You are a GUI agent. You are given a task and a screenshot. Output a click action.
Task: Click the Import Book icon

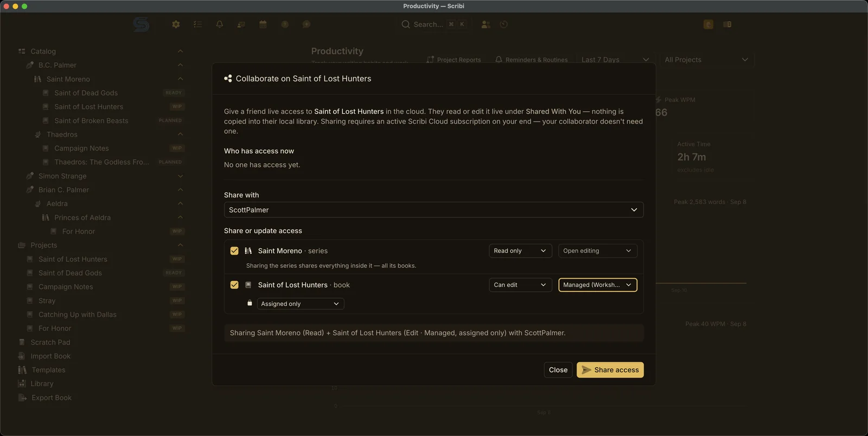pos(22,356)
